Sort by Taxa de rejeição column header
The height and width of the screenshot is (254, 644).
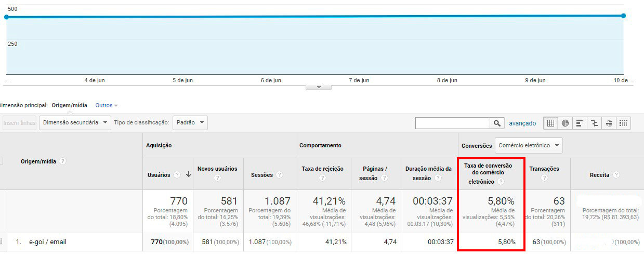pos(322,169)
